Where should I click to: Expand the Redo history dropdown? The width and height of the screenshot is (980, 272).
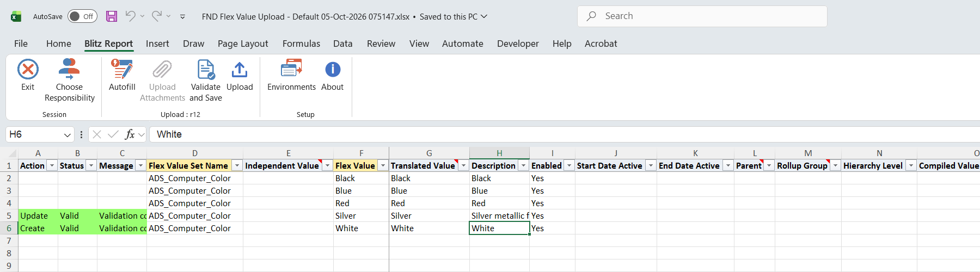168,16
